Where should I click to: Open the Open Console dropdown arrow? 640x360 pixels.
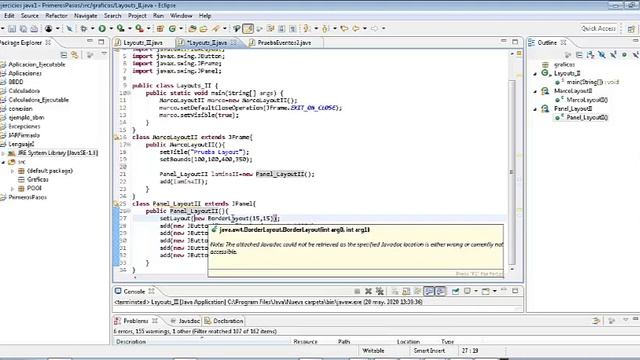point(494,291)
